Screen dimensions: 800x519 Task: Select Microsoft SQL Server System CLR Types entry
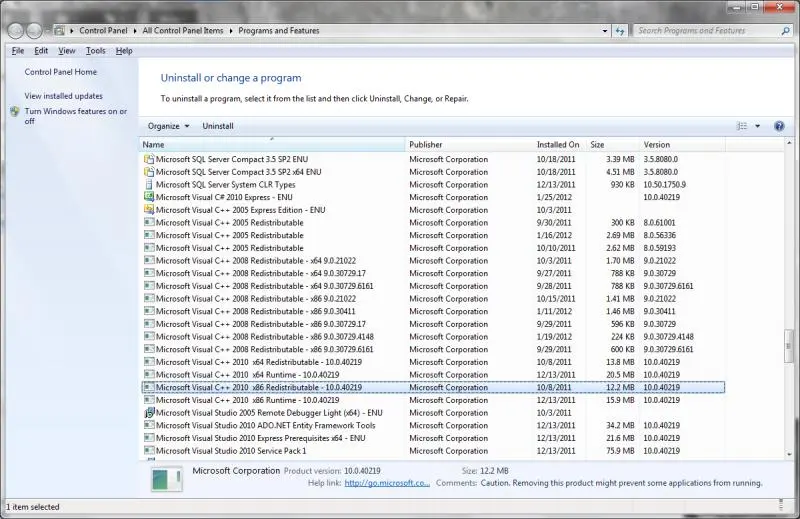[x=225, y=184]
